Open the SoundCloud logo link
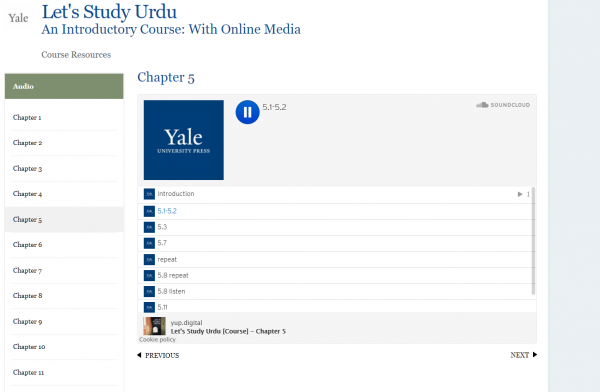Viewport: 600px width, 392px height. (503, 105)
